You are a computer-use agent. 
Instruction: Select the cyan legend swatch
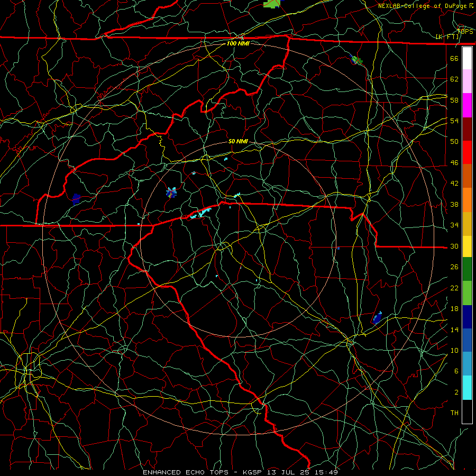point(467,388)
